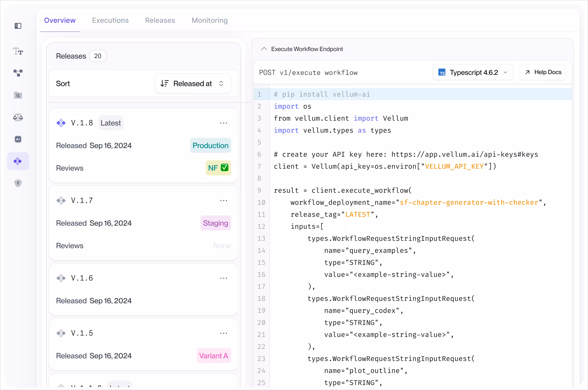This screenshot has width=588, height=390.
Task: Open the text prompts icon in sidebar
Action: click(18, 51)
